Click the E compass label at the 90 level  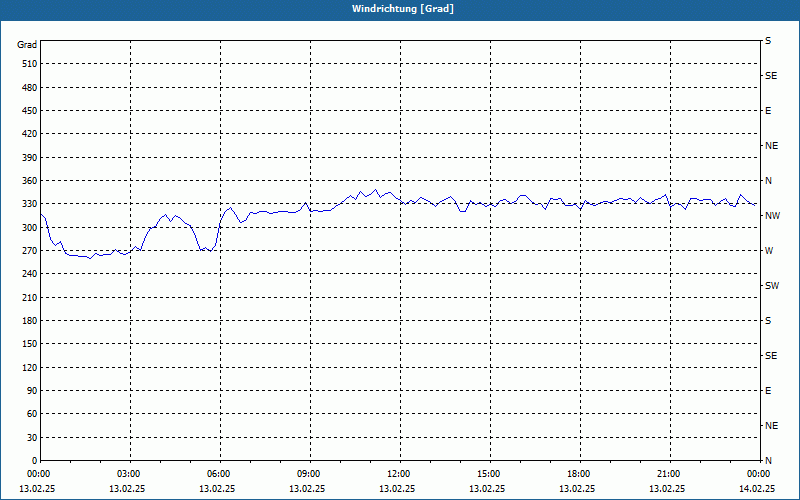(x=768, y=390)
